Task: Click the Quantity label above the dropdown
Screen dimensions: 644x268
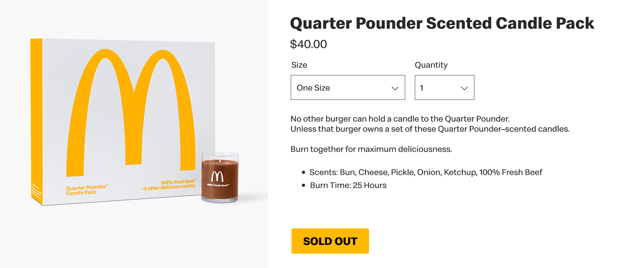Action: tap(431, 65)
